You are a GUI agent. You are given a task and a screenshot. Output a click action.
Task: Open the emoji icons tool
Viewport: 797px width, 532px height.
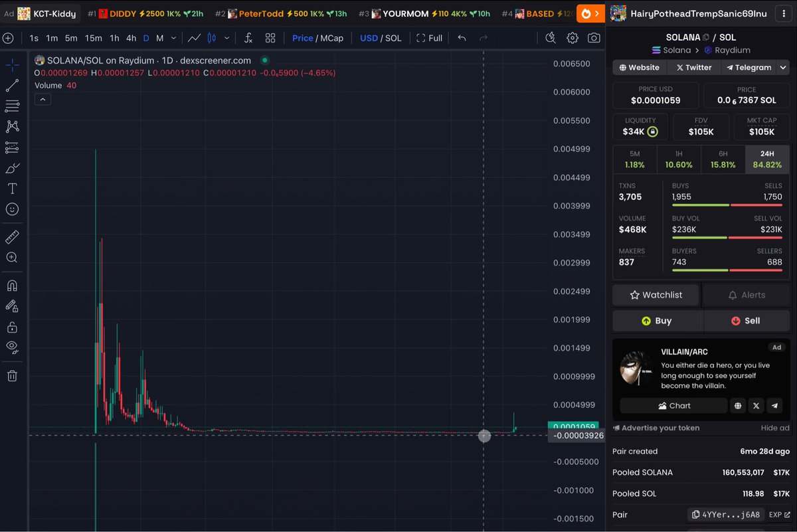12,209
